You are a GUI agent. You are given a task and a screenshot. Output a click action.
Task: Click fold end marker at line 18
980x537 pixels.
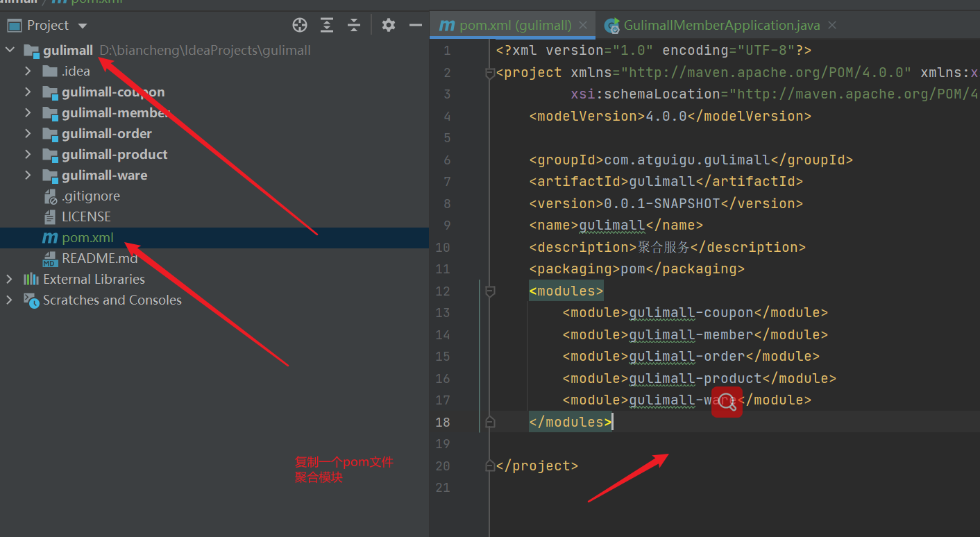489,422
